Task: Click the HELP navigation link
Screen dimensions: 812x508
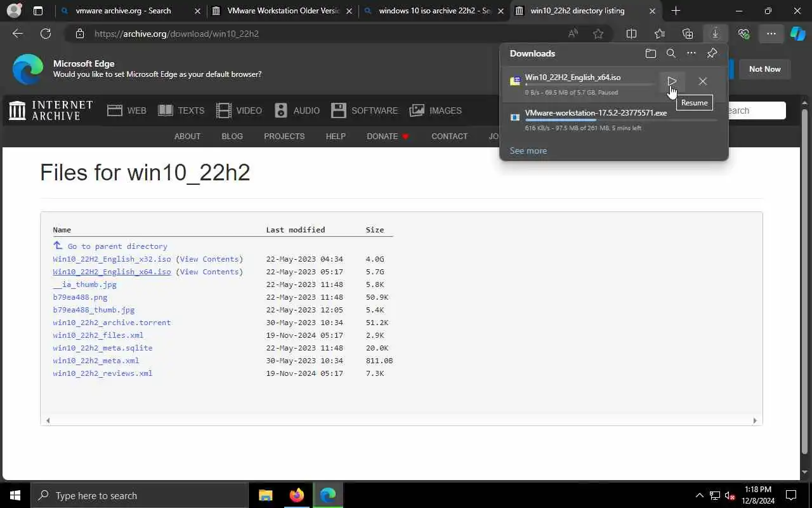Action: tap(336, 137)
